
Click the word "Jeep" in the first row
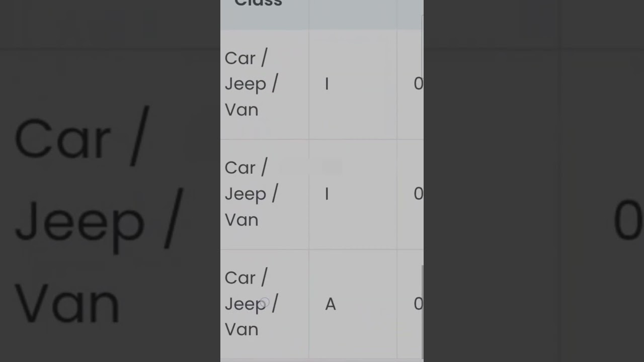[245, 84]
